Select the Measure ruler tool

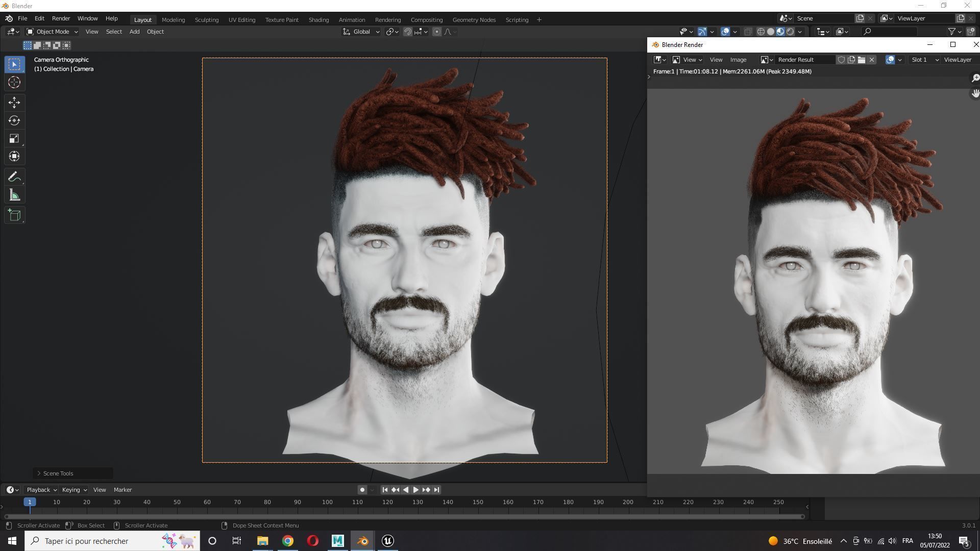coord(14,195)
